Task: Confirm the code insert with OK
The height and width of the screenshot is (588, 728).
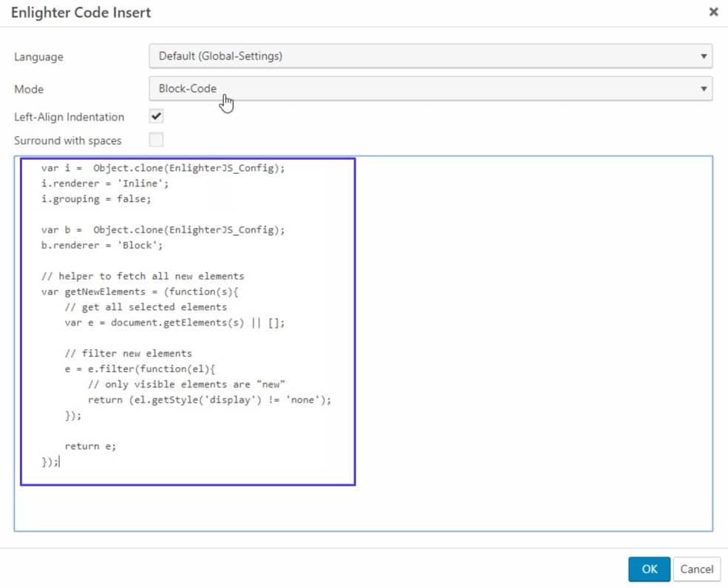Action: pos(649,569)
